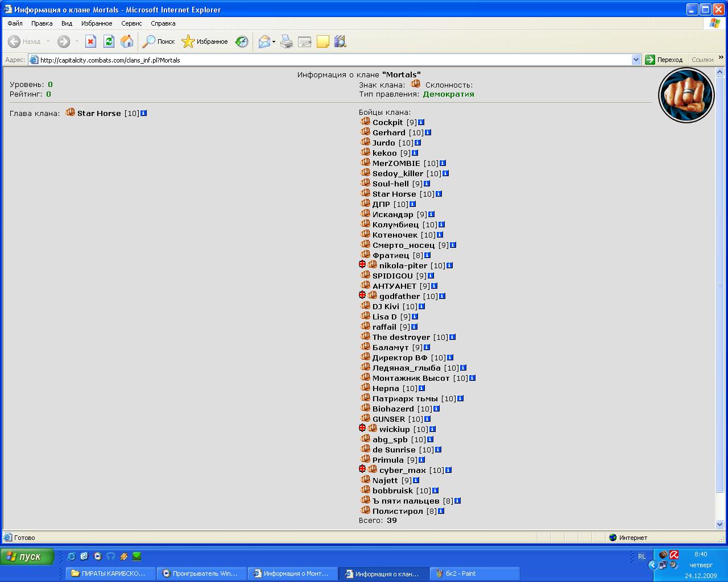The height and width of the screenshot is (582, 728).
Task: Open info icon next to Cockpit
Action: click(x=421, y=122)
